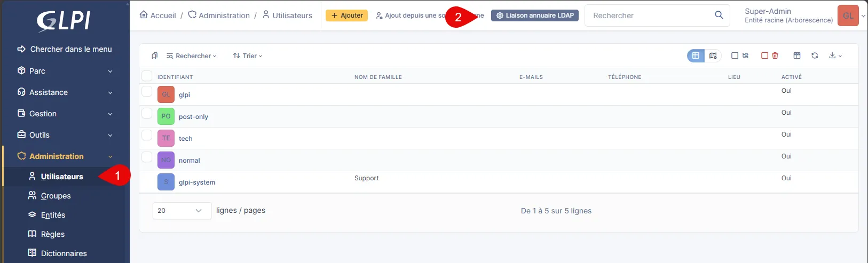This screenshot has height=263, width=868.
Task: Open the post-only user link
Action: [193, 117]
